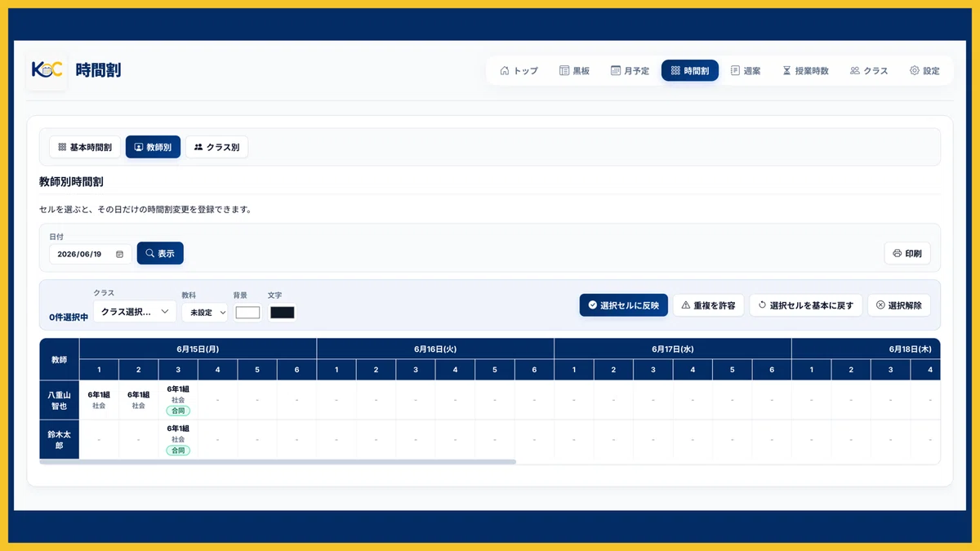Click the 印刷 print button
The height and width of the screenshot is (551, 980).
click(x=907, y=253)
